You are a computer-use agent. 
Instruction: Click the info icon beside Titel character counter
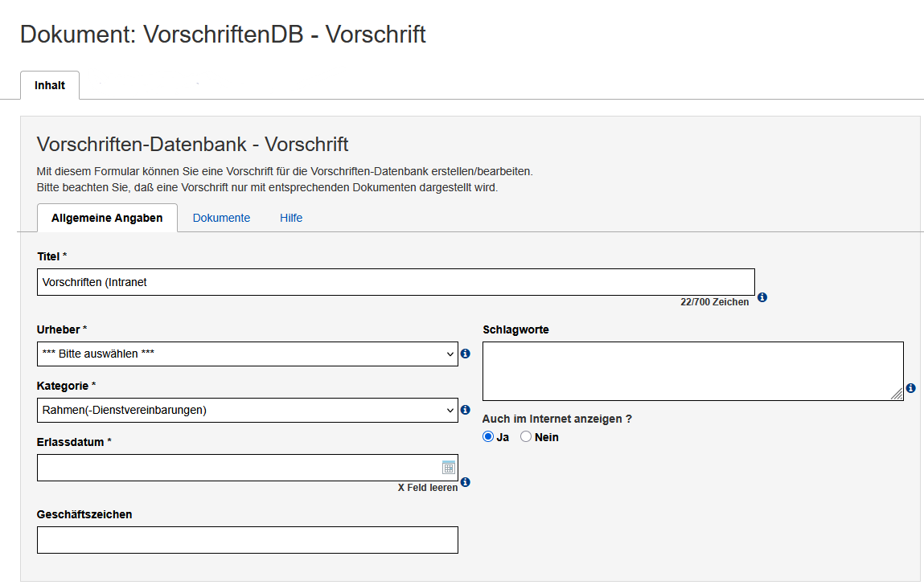click(762, 297)
